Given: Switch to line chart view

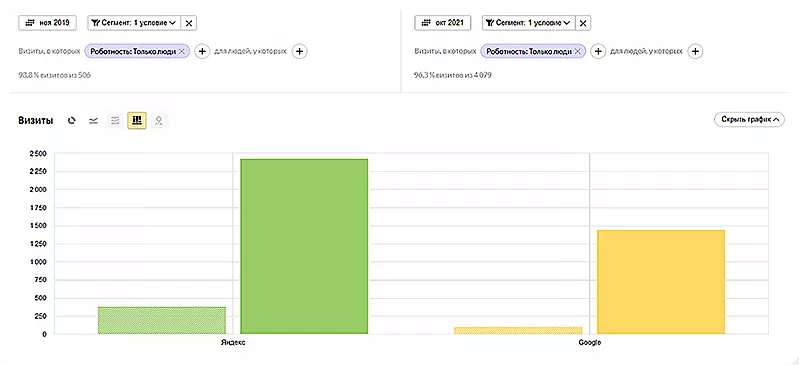Looking at the screenshot, I should 93,120.
